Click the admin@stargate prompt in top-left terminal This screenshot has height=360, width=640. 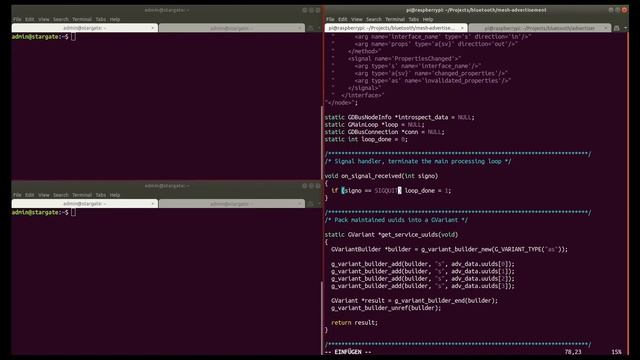click(40, 37)
